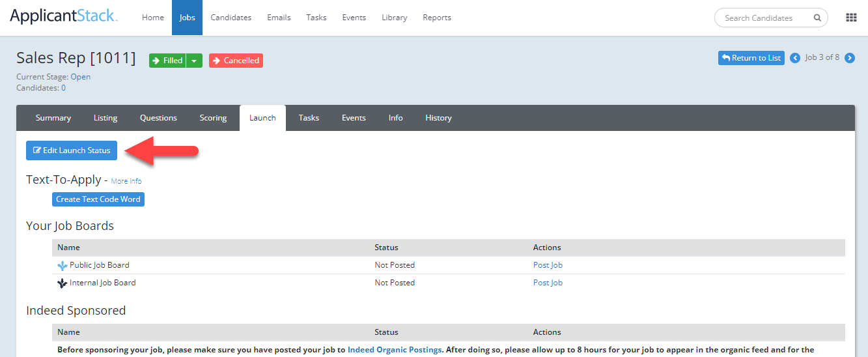
Task: Click the Public Job Board name
Action: [x=100, y=265]
